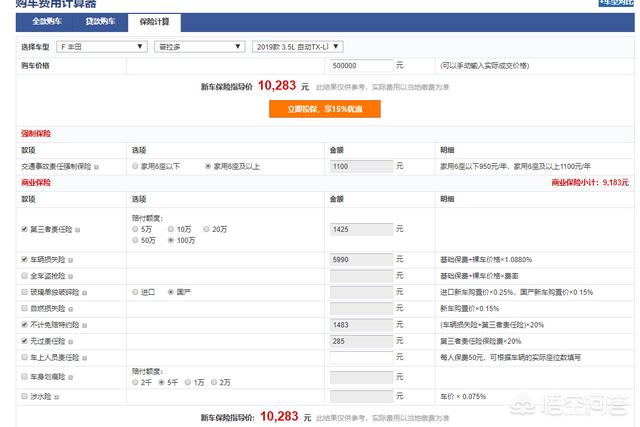Pick 5千 scratch coverage amount

coord(162,382)
